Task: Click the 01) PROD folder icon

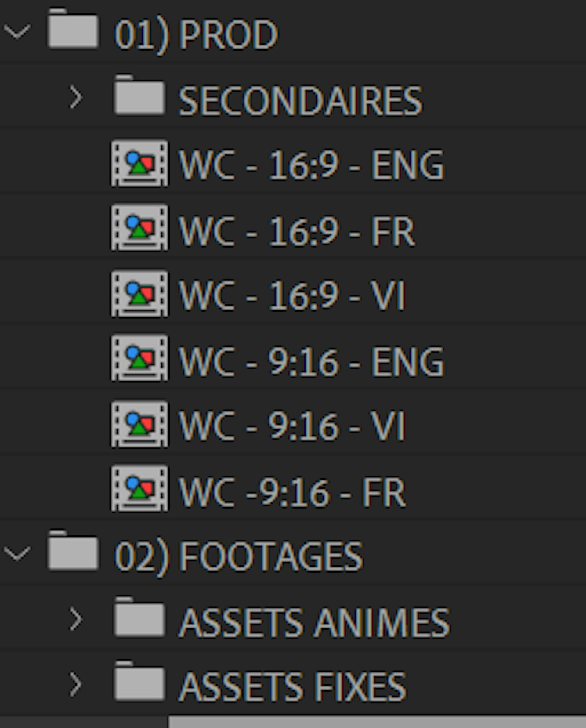Action: click(73, 30)
